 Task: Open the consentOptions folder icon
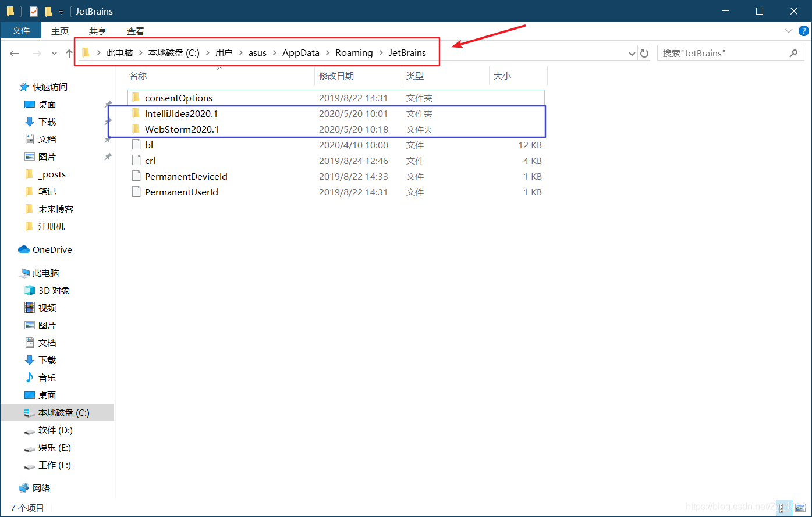point(136,98)
